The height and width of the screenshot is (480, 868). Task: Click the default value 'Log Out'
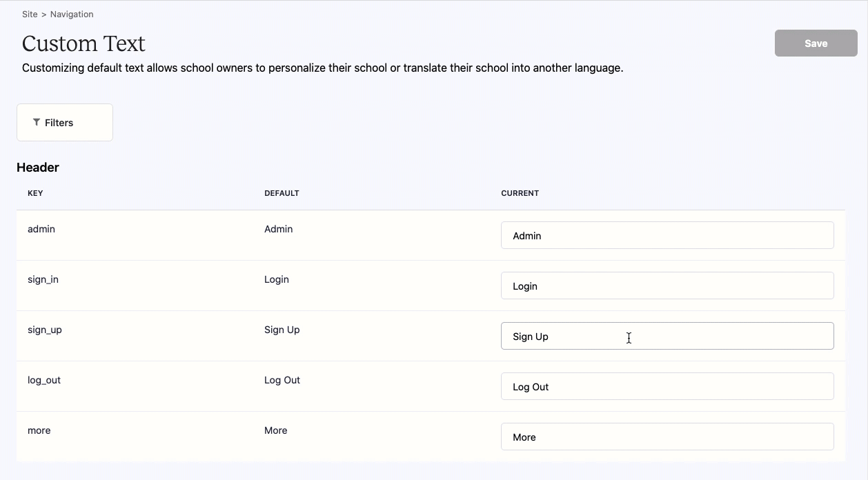click(x=282, y=380)
